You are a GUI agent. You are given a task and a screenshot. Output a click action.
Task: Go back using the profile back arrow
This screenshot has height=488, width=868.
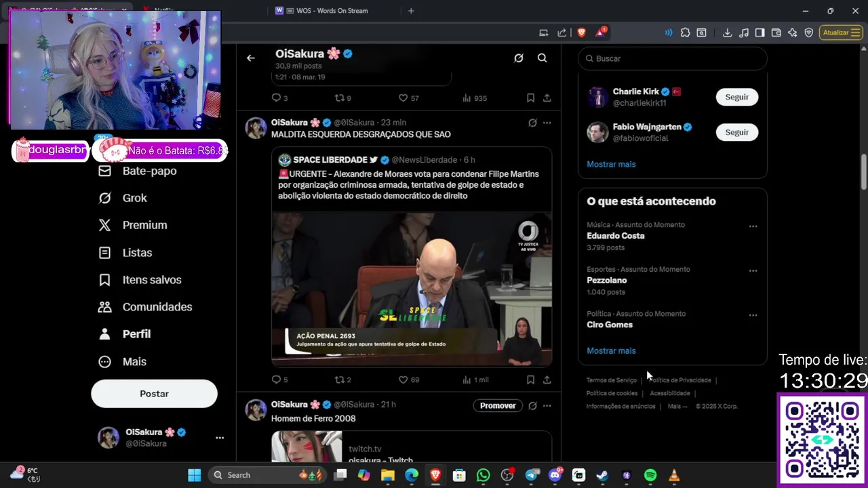[251, 58]
